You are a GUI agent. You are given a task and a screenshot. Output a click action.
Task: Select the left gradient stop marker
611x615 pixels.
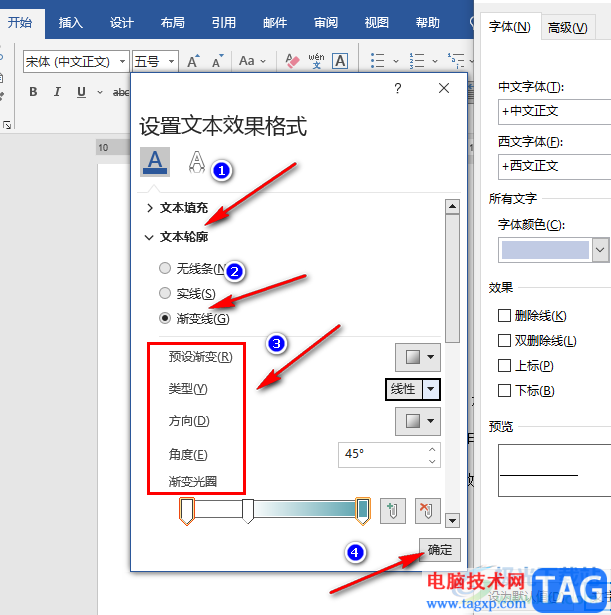point(187,511)
